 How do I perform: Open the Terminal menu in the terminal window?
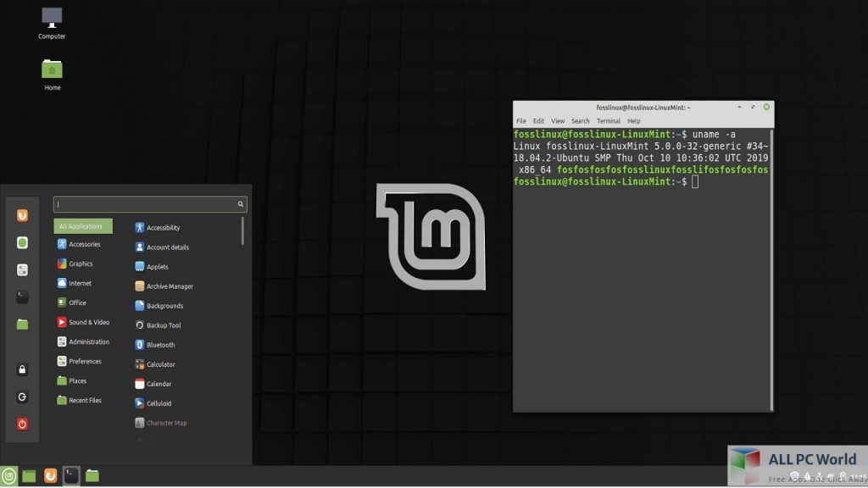[x=609, y=120]
